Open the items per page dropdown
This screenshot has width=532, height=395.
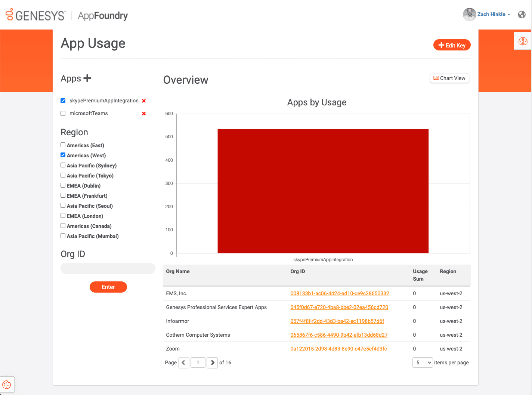[423, 362]
